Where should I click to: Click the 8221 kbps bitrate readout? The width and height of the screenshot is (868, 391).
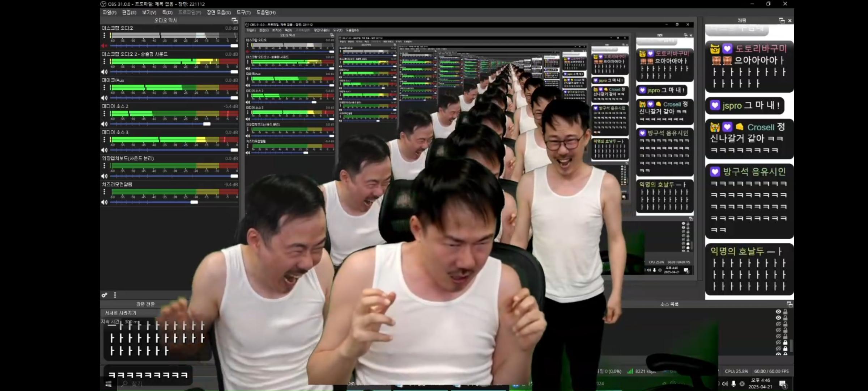click(646, 371)
